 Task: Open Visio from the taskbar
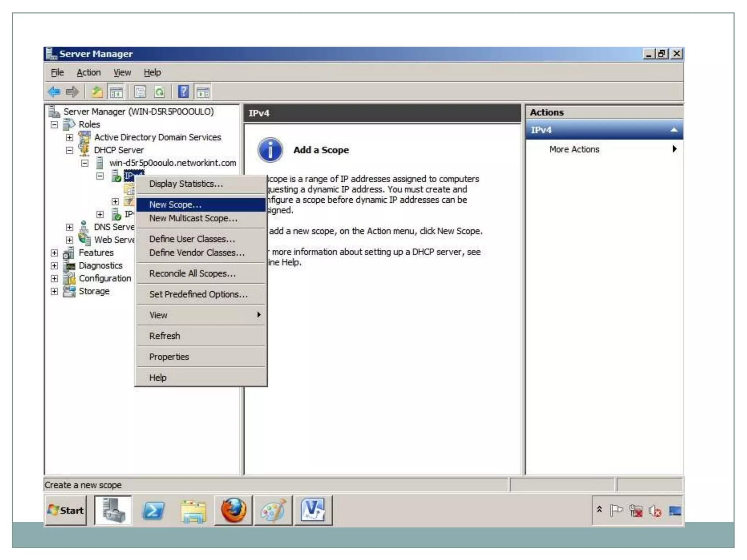coord(313,510)
